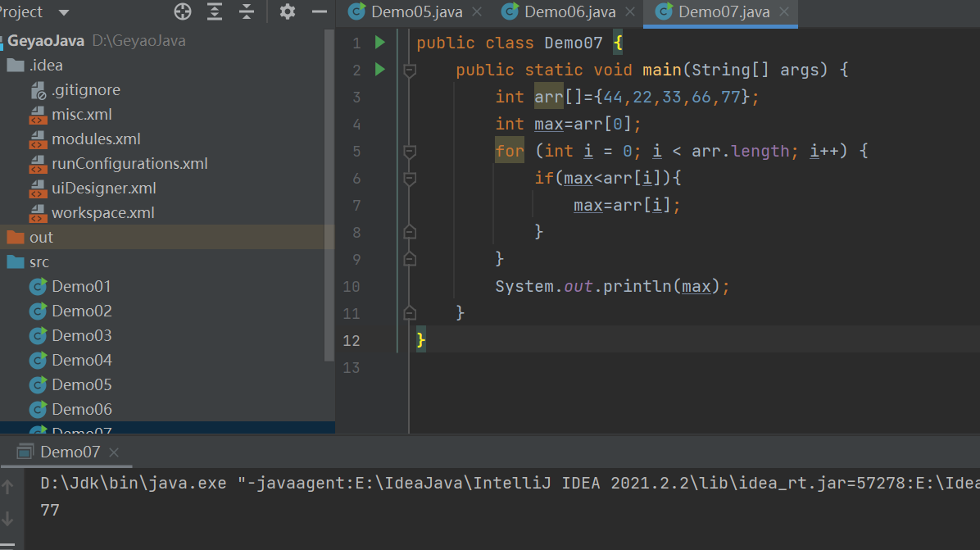Fold the for loop with the gutter marker

tap(409, 150)
